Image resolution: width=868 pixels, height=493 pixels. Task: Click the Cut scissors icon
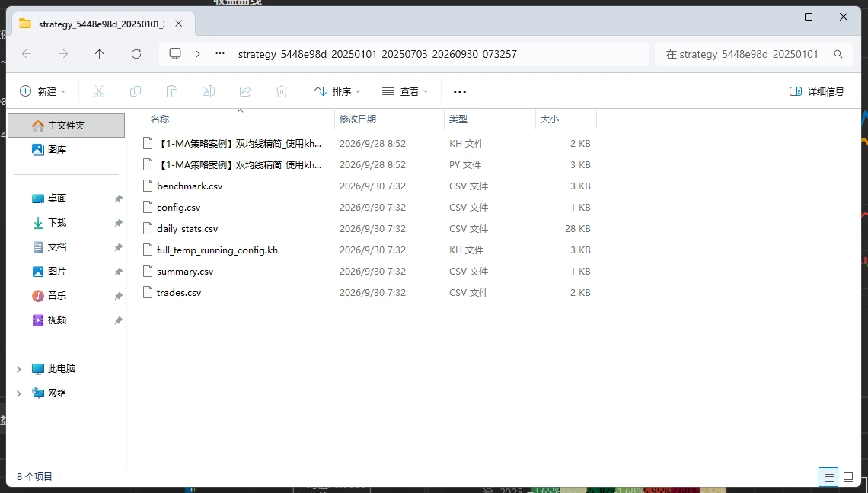[99, 91]
